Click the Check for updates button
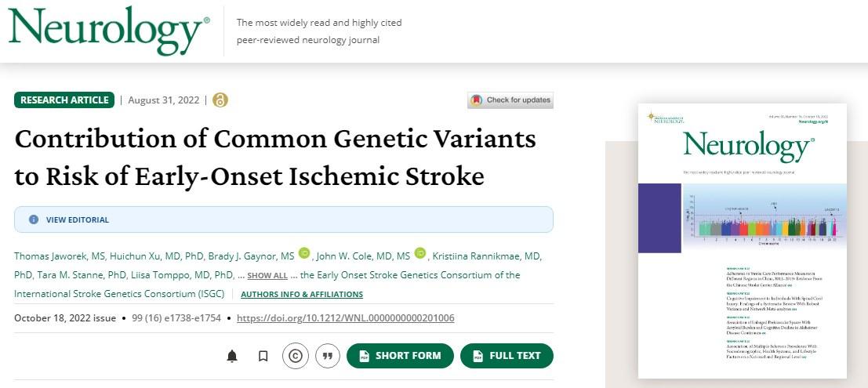 pos(510,100)
